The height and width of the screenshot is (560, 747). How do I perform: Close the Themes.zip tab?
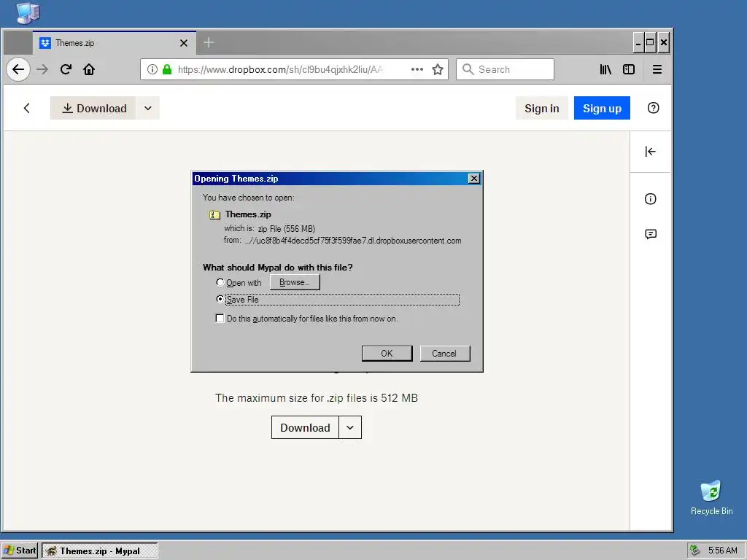[x=183, y=43]
